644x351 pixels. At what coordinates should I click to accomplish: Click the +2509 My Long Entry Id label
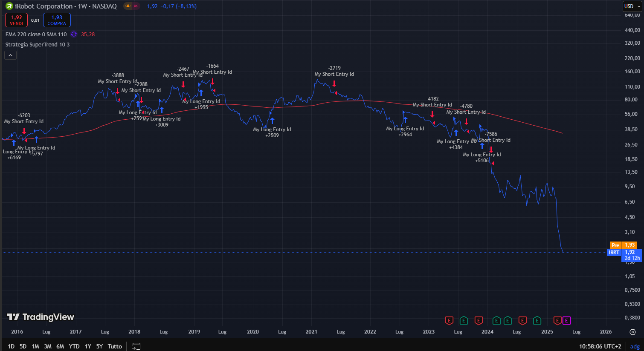272,132
